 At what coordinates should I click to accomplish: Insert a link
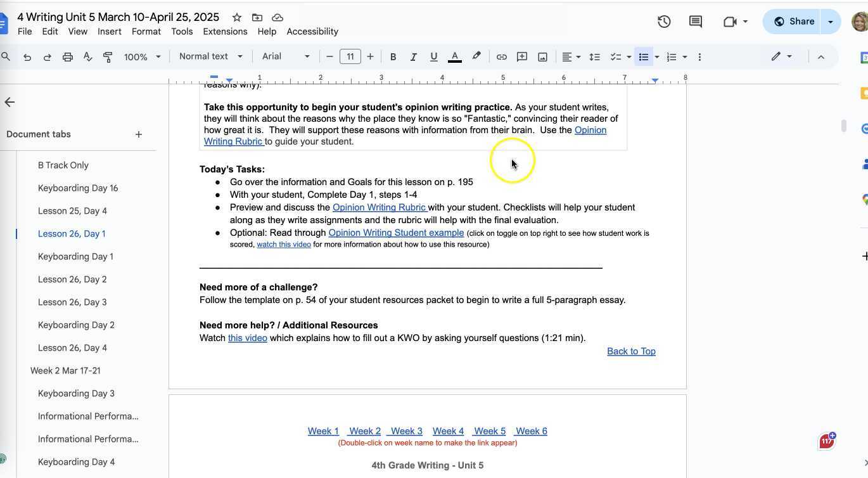[501, 56]
